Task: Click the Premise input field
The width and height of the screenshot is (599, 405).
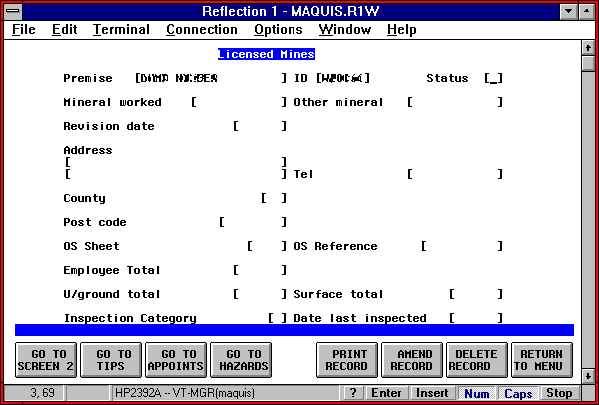Action: (x=210, y=78)
